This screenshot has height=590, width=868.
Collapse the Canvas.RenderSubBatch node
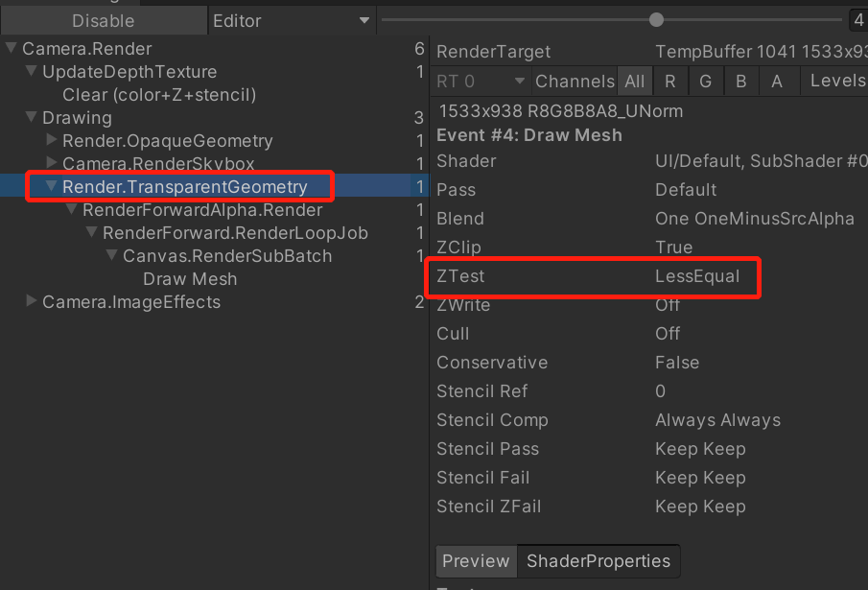point(112,255)
